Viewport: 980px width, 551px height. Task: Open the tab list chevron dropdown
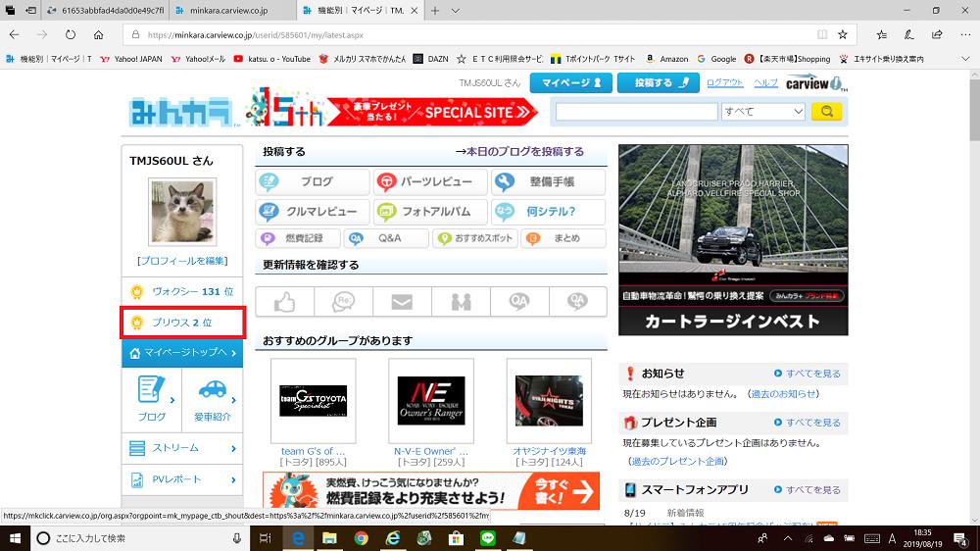click(456, 11)
